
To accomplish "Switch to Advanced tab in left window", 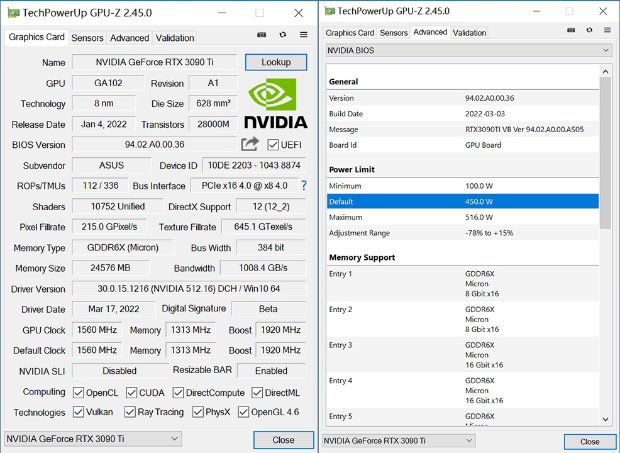I will pos(129,38).
